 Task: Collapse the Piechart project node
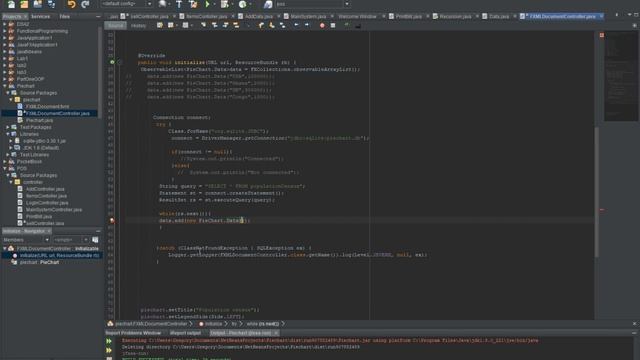[4, 86]
